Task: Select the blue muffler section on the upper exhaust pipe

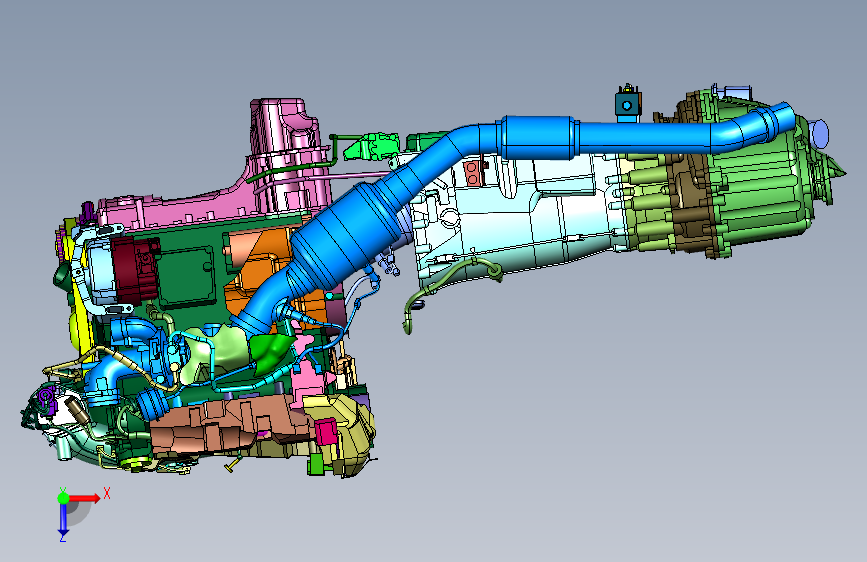Action: click(539, 138)
